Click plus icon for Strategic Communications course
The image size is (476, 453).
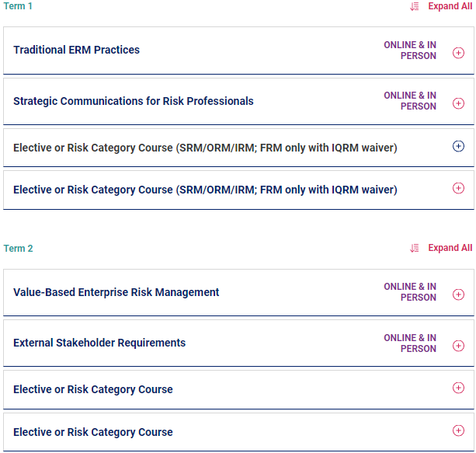[458, 103]
